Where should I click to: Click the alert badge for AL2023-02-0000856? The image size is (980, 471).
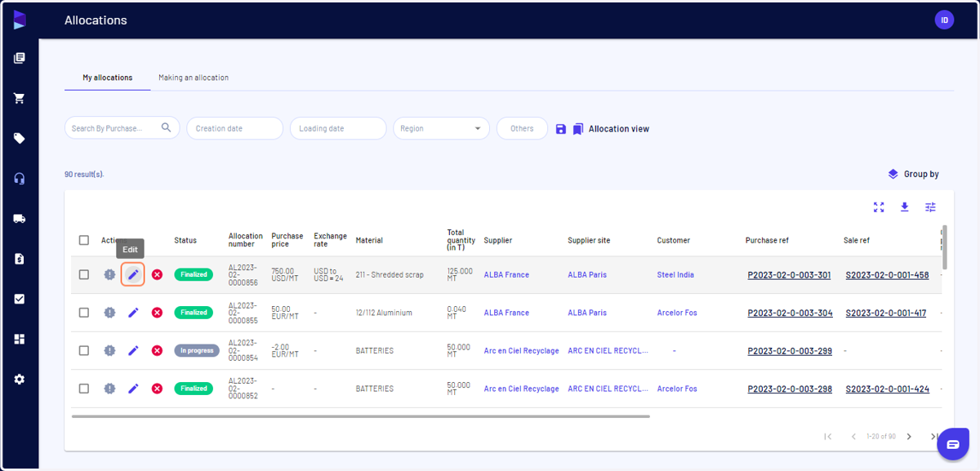109,275
